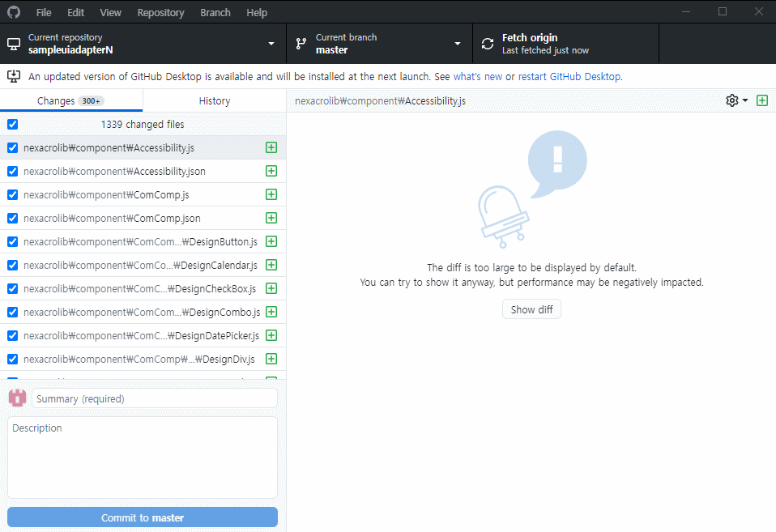Screen dimensions: 776x532
Task: Click added status icon for ComComp.js
Action: (271, 194)
